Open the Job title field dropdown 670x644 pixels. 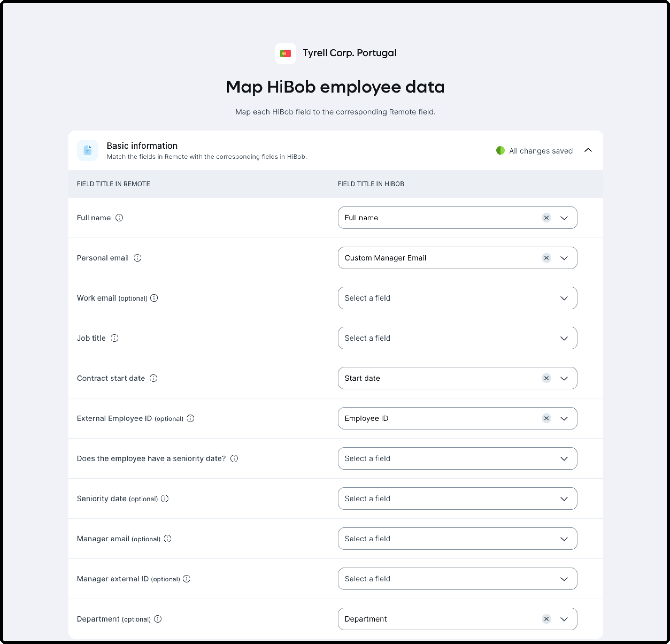564,338
